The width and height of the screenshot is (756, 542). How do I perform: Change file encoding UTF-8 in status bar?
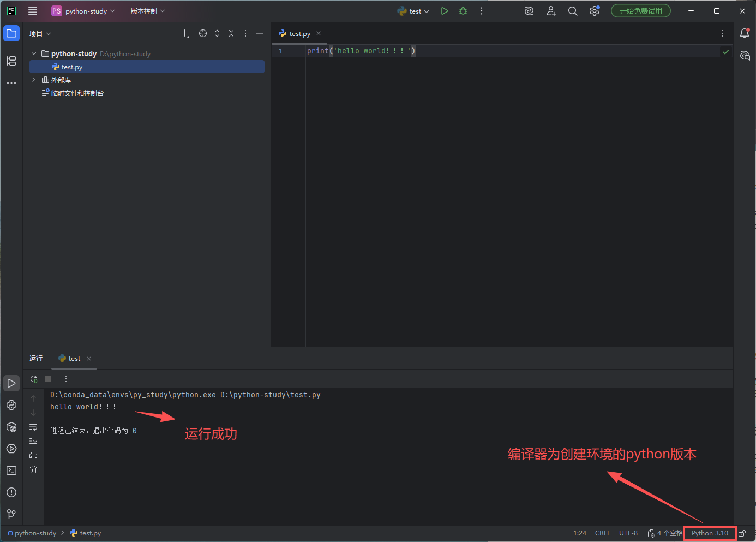coord(628,533)
